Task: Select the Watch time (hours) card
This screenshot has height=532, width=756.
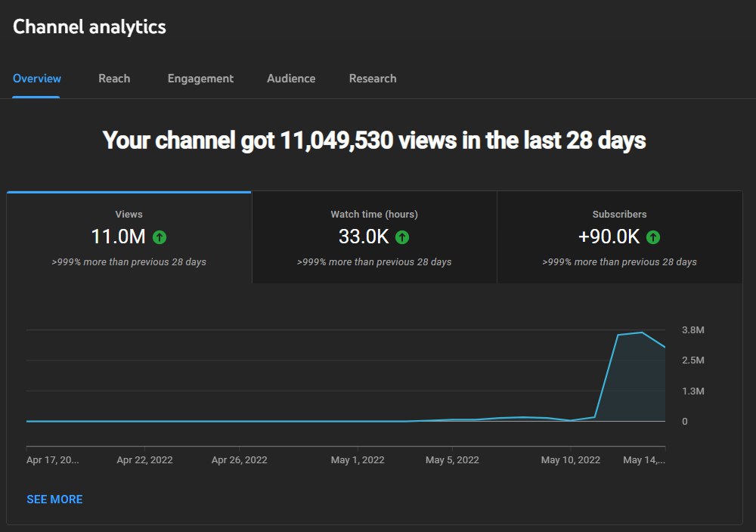Action: point(374,237)
